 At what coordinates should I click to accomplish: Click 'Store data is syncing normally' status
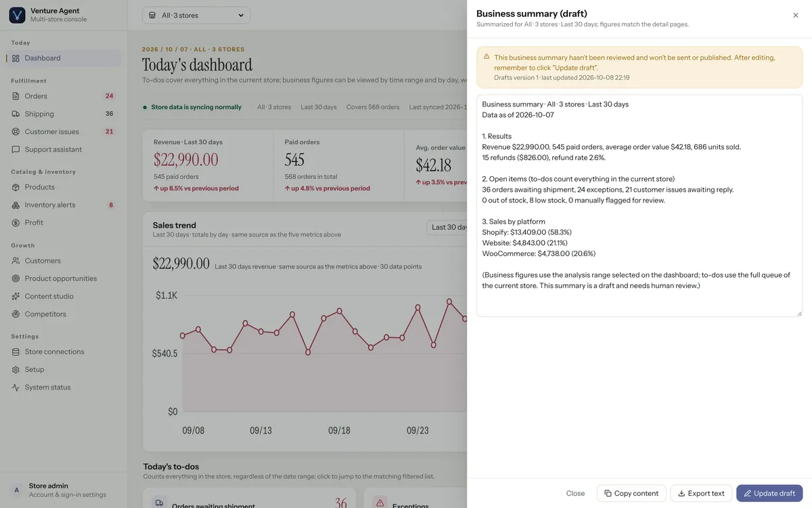[192, 107]
